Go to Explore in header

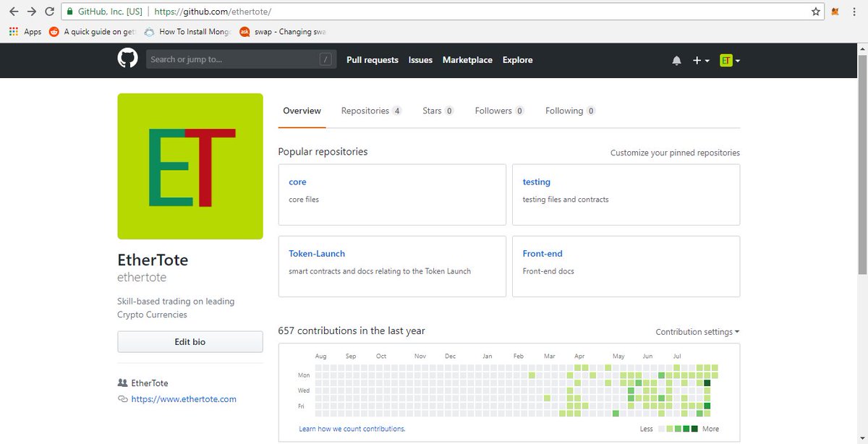pyautogui.click(x=518, y=60)
